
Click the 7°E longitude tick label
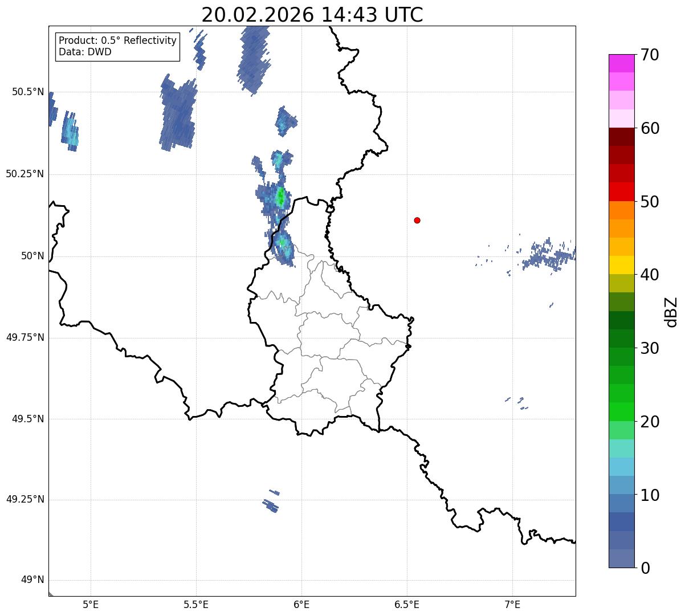[512, 605]
